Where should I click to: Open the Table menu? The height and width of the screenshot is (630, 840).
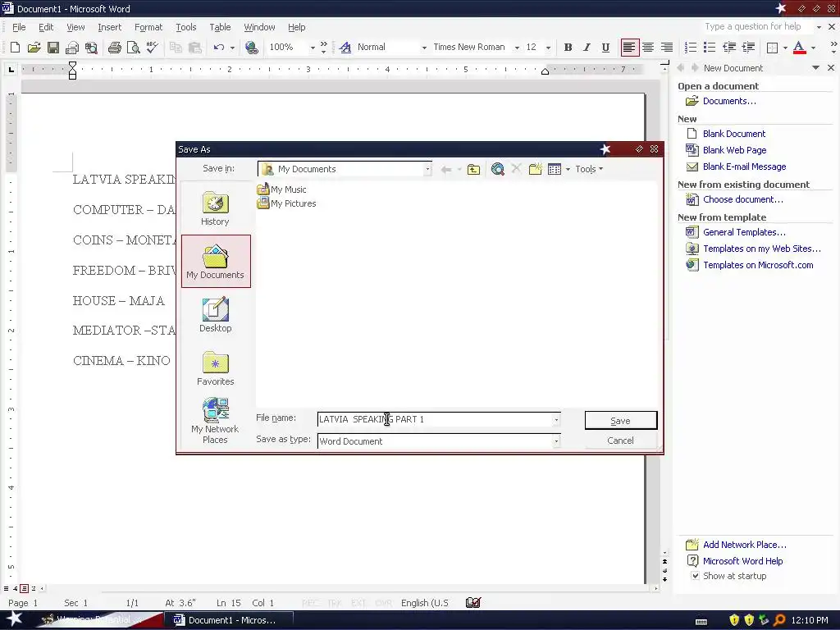220,27
